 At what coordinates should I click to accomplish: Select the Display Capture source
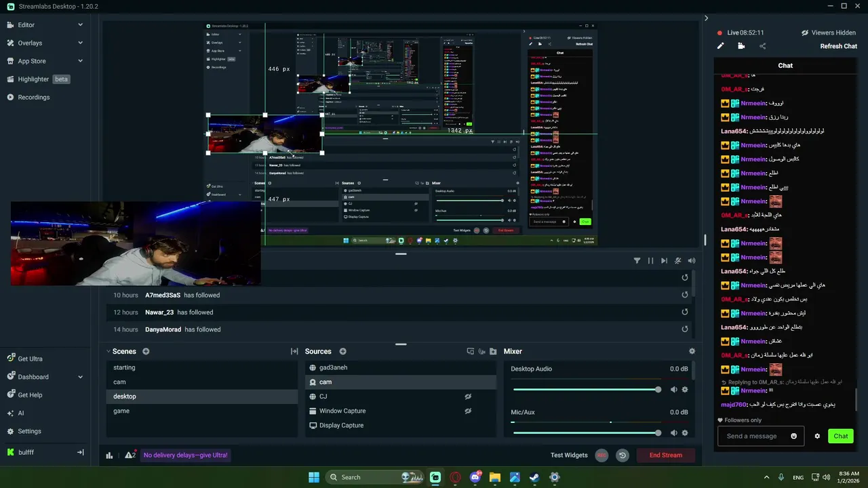pyautogui.click(x=400, y=425)
